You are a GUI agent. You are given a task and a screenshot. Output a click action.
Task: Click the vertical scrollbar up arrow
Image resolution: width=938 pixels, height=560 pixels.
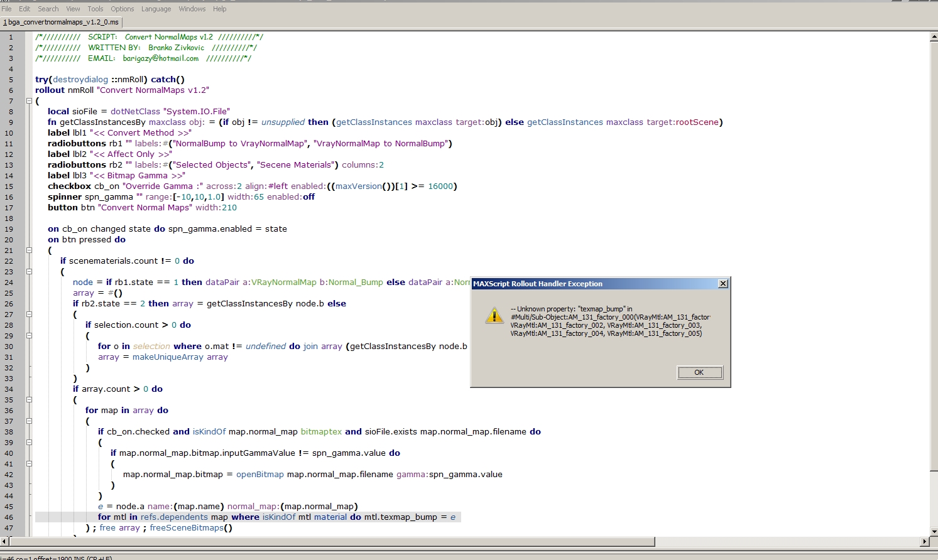[934, 37]
